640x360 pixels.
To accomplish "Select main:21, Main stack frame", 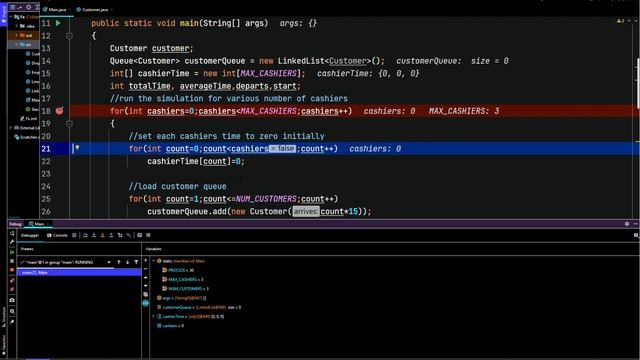I will coord(79,272).
